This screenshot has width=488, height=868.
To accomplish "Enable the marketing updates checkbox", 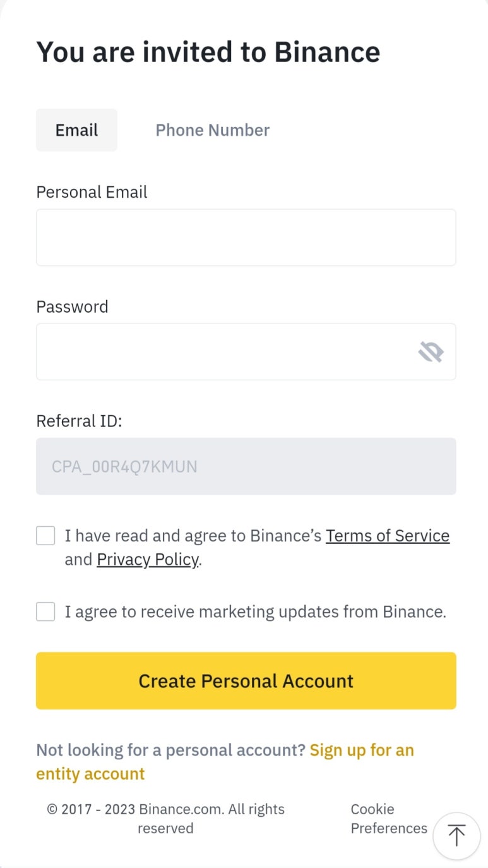I will coord(45,612).
